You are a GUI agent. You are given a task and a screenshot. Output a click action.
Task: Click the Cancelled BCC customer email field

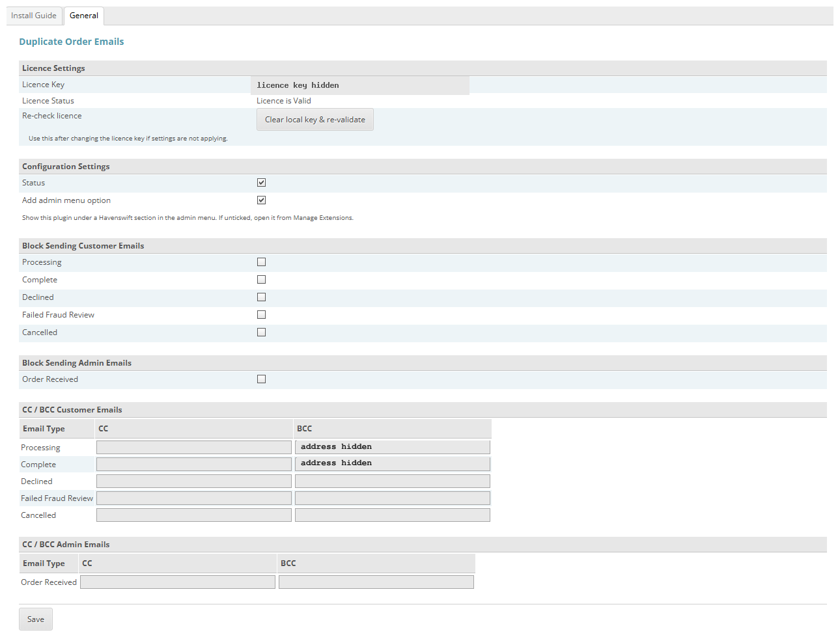tap(393, 515)
